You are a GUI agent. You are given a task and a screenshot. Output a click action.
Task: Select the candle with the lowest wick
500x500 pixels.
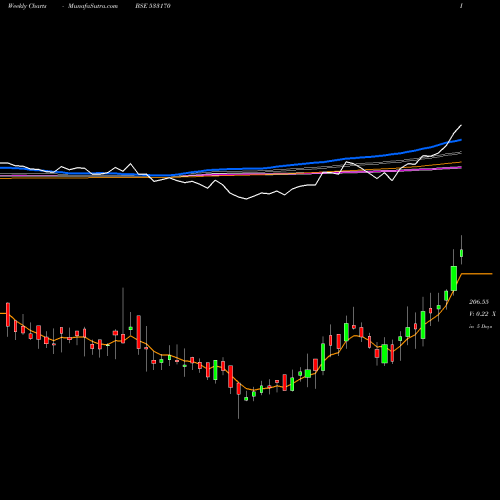(x=239, y=389)
